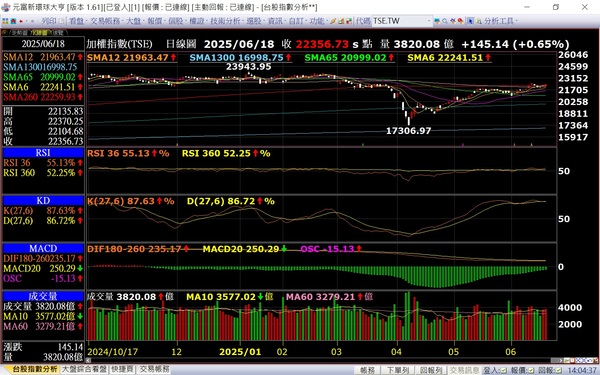This screenshot has height=375, width=600.
Task: Click the icon left of 分析工具
Action: pos(479,21)
